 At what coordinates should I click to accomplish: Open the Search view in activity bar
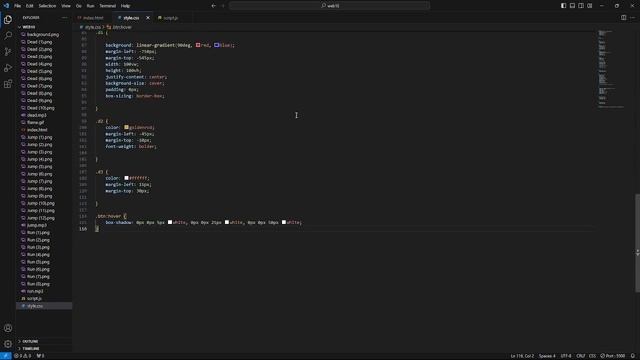tap(8, 36)
